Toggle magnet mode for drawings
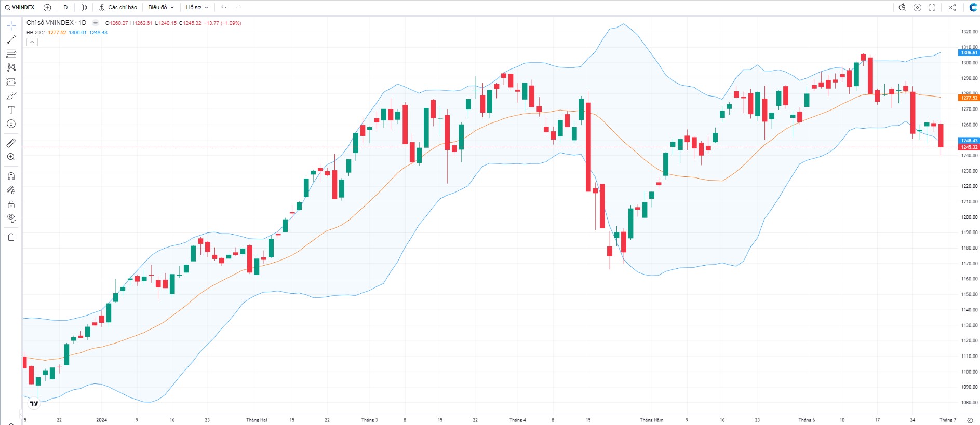The width and height of the screenshot is (980, 425). coord(11,176)
